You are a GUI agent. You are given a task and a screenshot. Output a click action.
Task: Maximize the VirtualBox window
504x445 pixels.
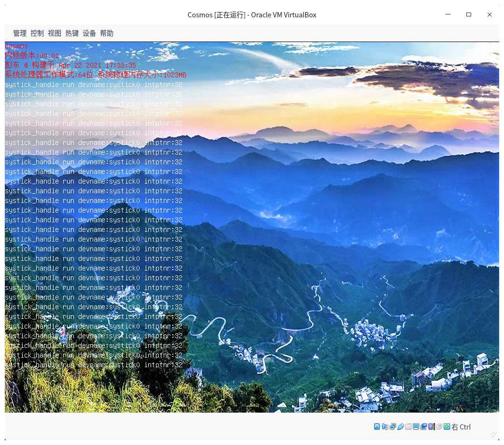tap(468, 14)
